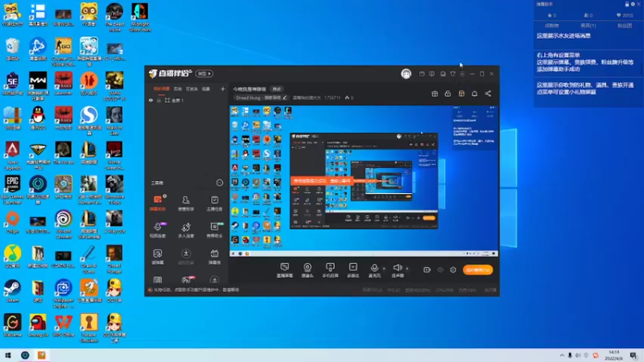
Task: Collapse the toolbox panel with circle button
Action: (x=220, y=183)
